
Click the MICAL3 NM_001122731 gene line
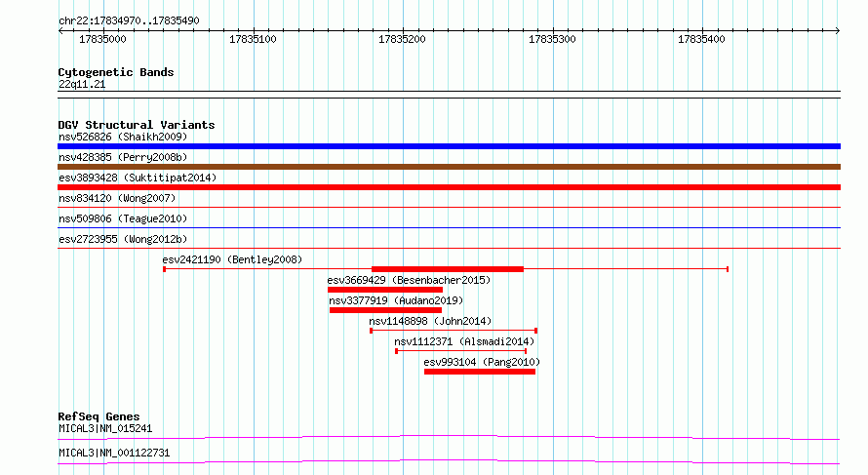[449, 461]
